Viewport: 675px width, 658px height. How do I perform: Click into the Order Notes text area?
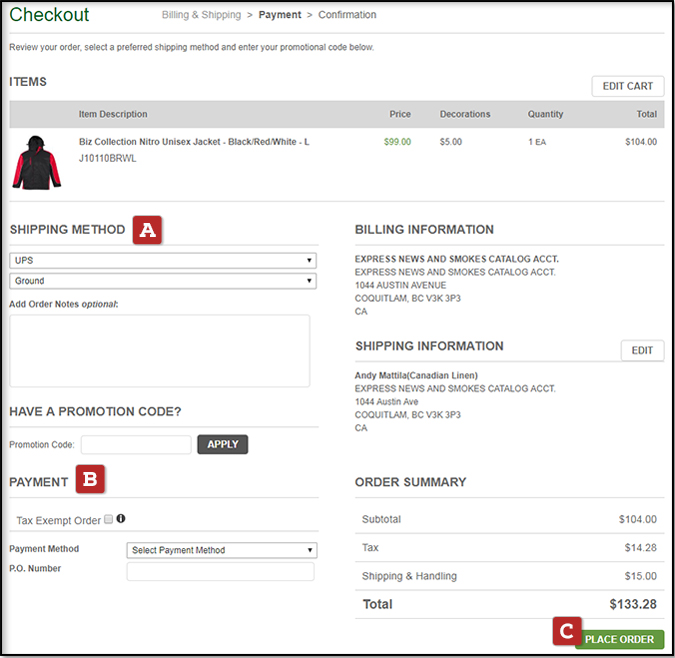point(160,350)
